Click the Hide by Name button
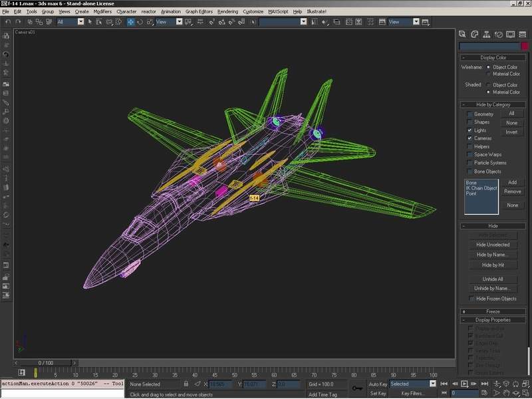The image size is (532, 399). coord(493,255)
